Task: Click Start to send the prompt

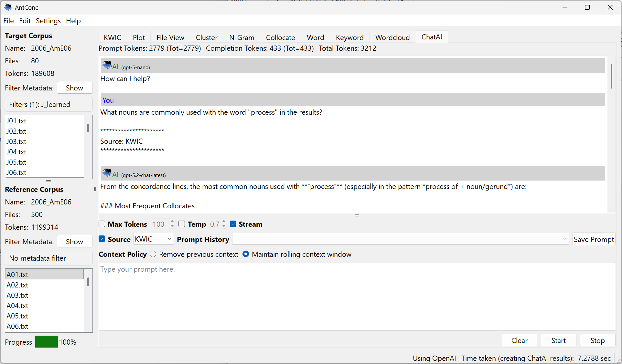Action: coord(559,340)
